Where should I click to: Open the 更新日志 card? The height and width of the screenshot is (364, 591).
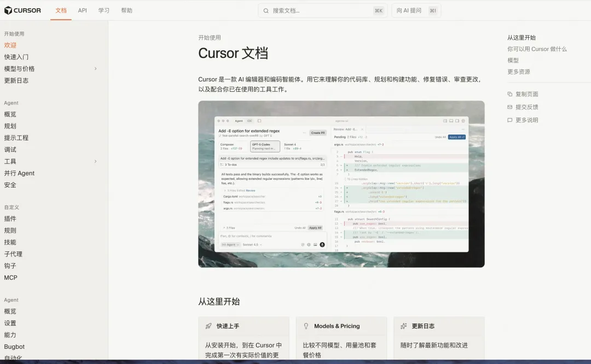(x=439, y=338)
